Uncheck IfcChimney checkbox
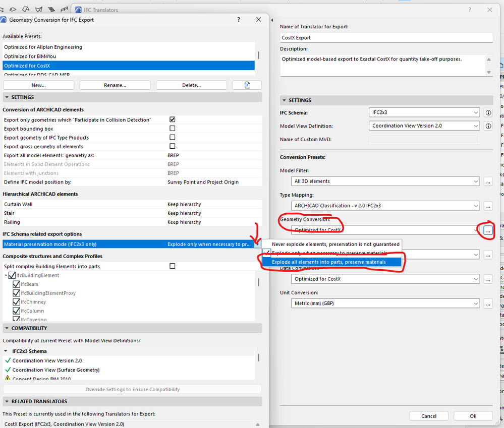Image resolution: width=504 pixels, height=428 pixels. click(16, 302)
